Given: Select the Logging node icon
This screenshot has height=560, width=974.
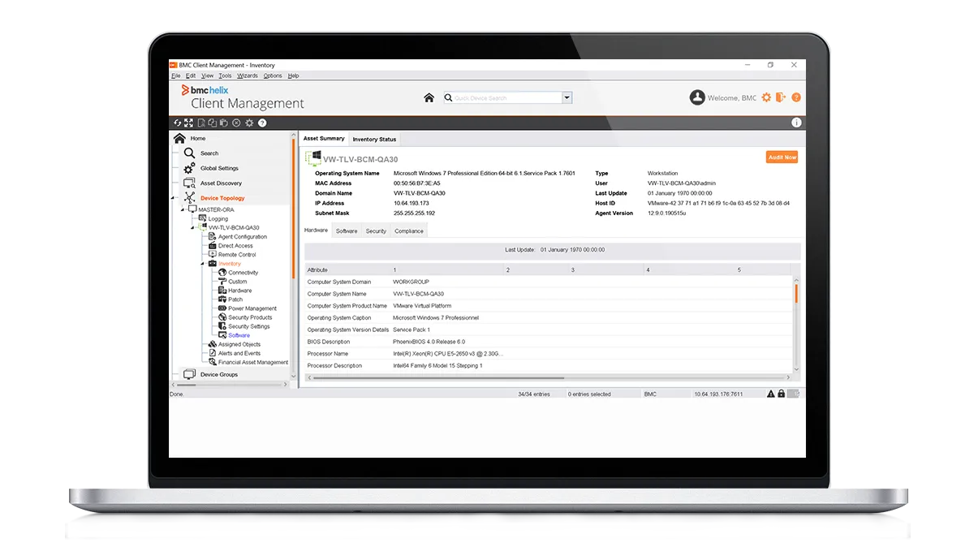Looking at the screenshot, I should coord(202,218).
